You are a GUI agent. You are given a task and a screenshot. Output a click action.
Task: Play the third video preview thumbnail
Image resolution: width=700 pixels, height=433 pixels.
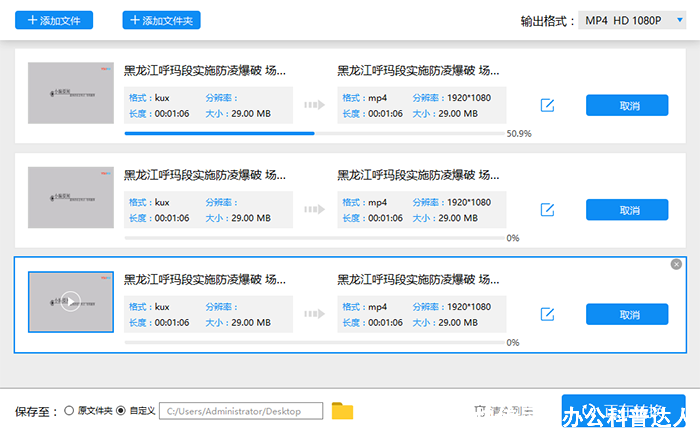point(71,301)
